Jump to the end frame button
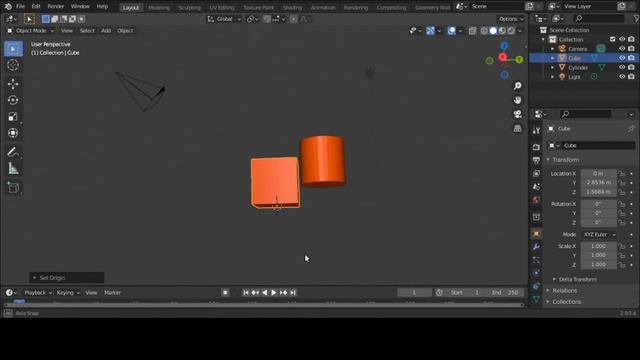This screenshot has width=640, height=360. (x=293, y=293)
